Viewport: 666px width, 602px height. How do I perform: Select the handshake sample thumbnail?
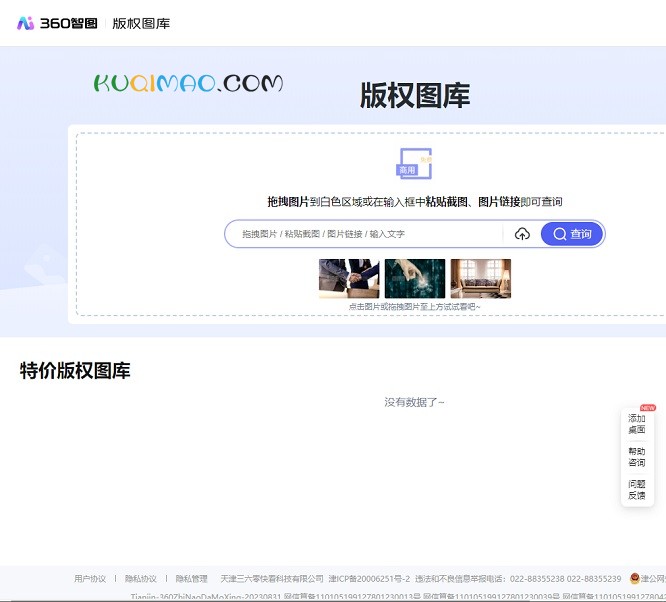point(349,278)
